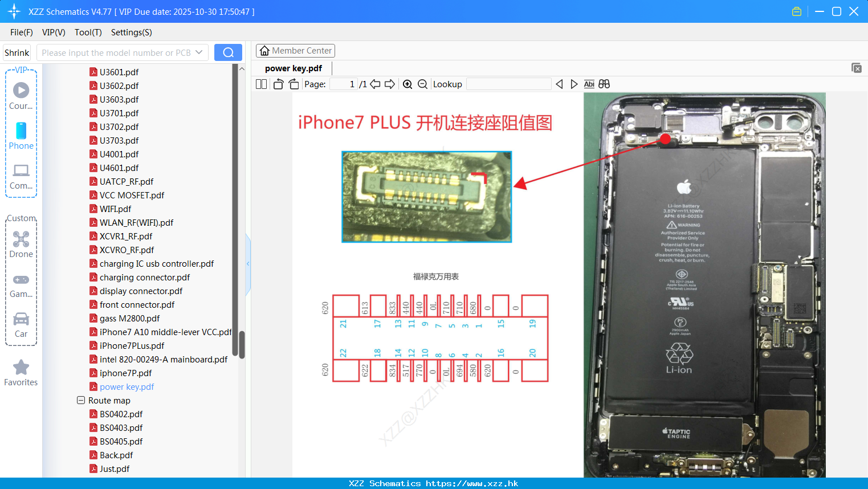Screen dimensions: 868x489
Task: Find next lookup result
Action: click(574, 84)
